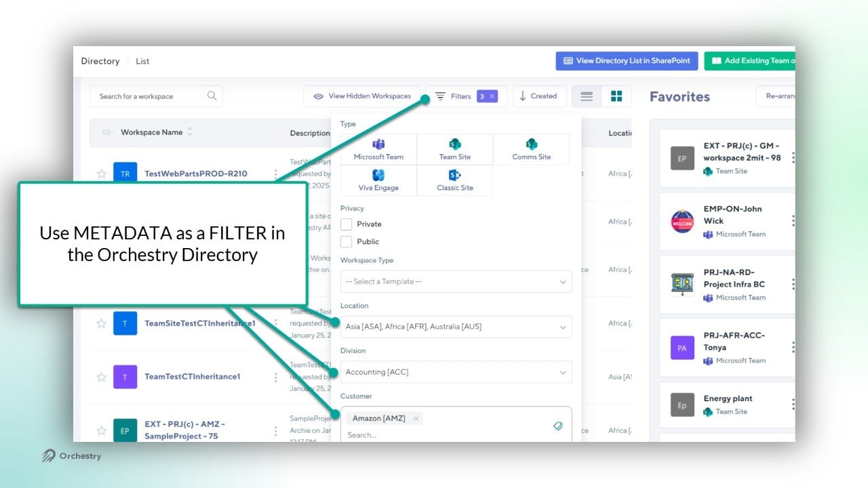This screenshot has width=868, height=488.
Task: Click the EP avatar on the workspace 2mit - 98 favorite
Action: [x=682, y=159]
